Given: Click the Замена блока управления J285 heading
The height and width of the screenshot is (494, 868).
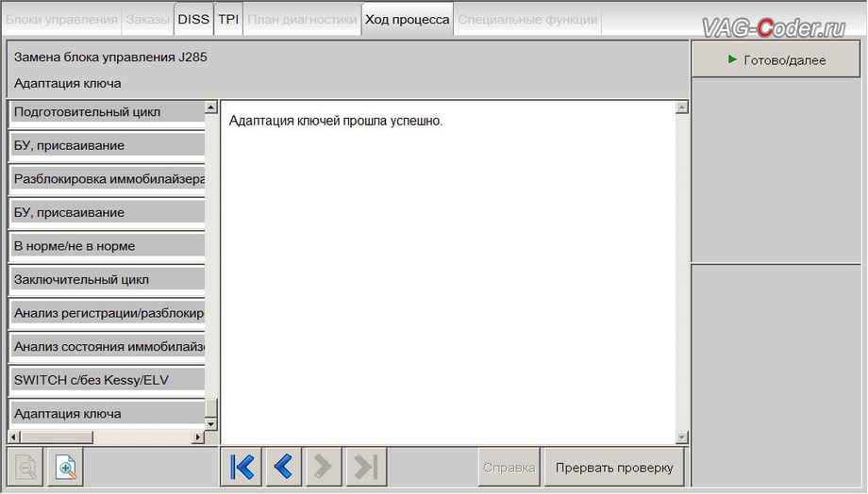Looking at the screenshot, I should [110, 57].
